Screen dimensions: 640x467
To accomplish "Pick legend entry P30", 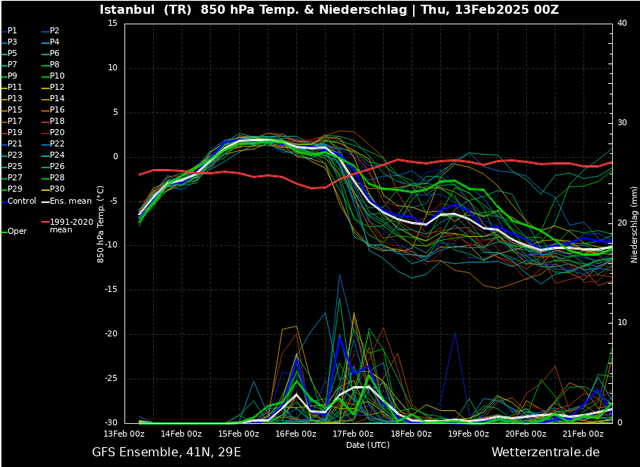I will pyautogui.click(x=53, y=189).
